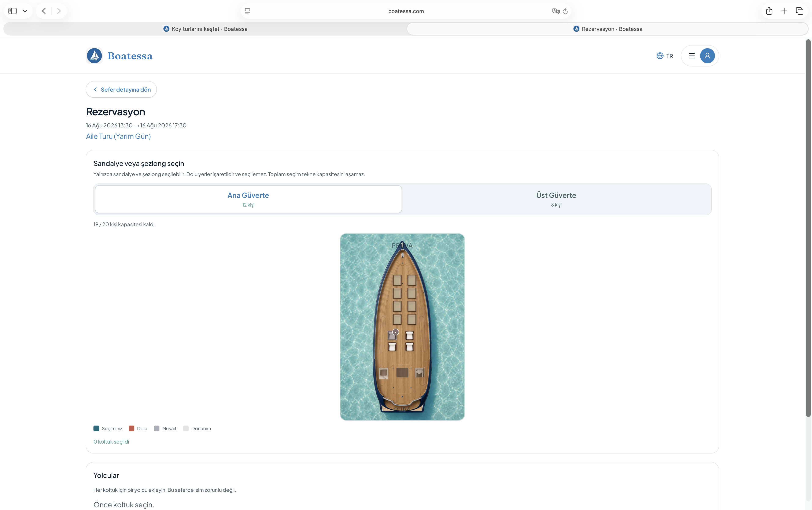Reload the boatessa.com page

[565, 11]
